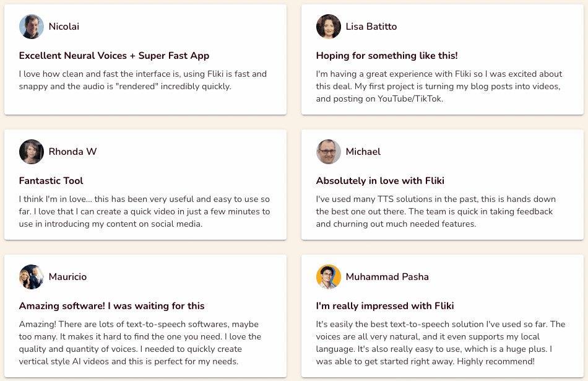The image size is (588, 381).
Task: Click 'I'm really impressed with Fliki' title
Action: tap(385, 306)
